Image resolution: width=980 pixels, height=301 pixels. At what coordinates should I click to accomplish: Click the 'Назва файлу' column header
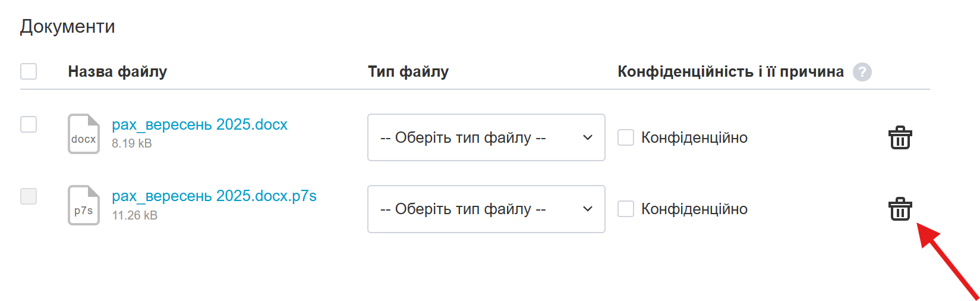pyautogui.click(x=118, y=71)
